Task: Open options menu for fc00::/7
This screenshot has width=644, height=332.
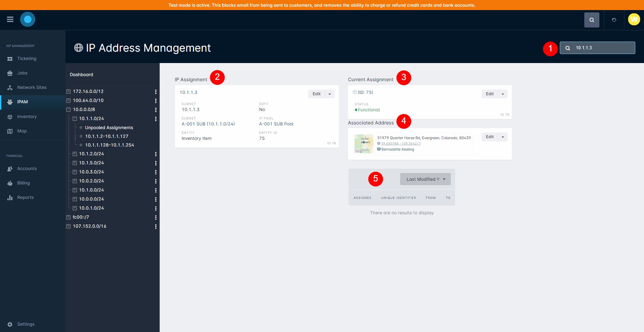Action: 156,217
